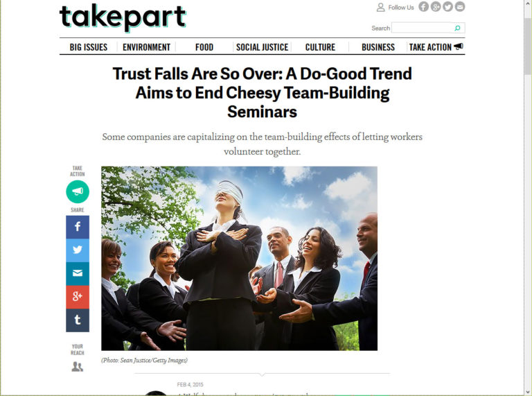This screenshot has width=532, height=396.
Task: Share on Tumblr from the sidebar
Action: pos(78,320)
